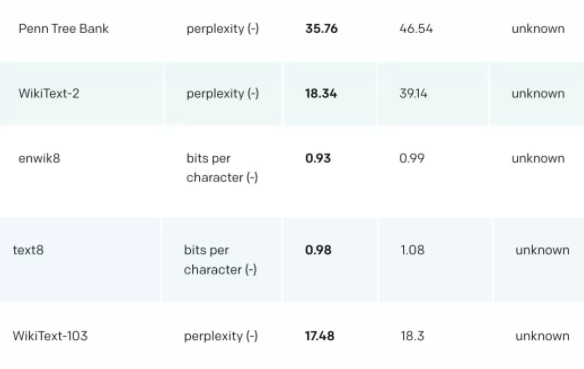
Task: Click the 18.3 value for WikiText-103
Action: 413,336
